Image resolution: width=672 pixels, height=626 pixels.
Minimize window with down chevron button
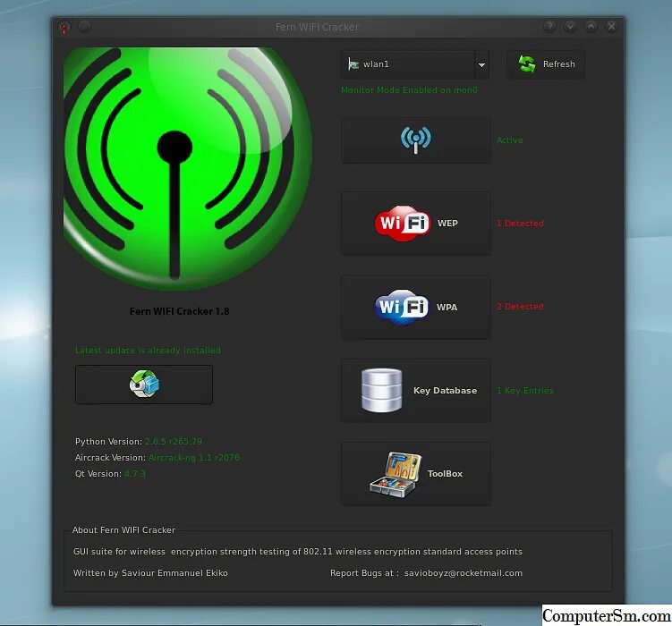(570, 27)
